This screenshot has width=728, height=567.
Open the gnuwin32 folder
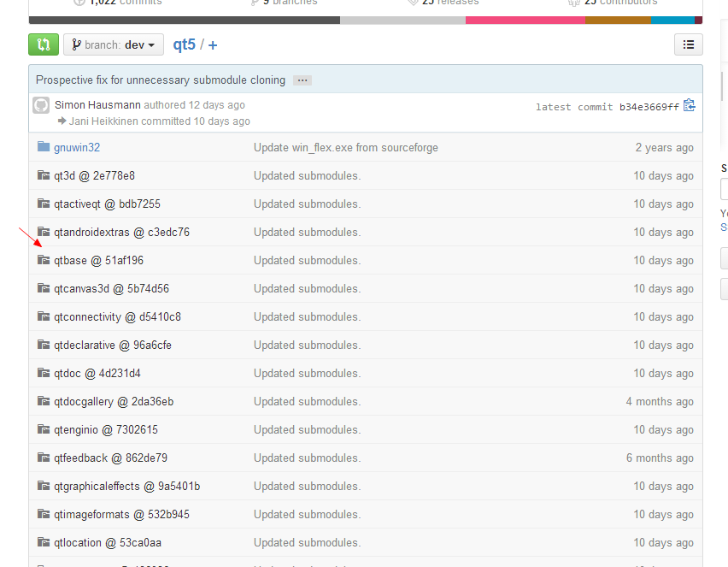(77, 147)
